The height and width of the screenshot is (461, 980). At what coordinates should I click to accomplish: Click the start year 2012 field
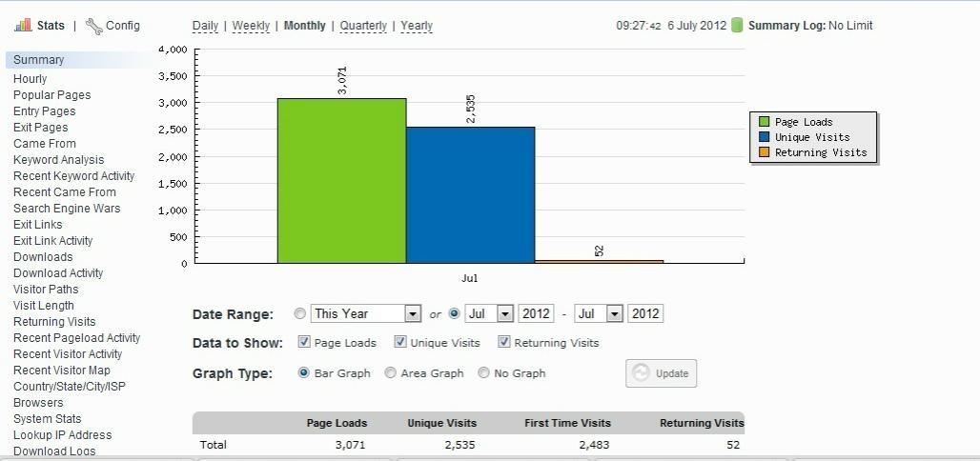(536, 313)
